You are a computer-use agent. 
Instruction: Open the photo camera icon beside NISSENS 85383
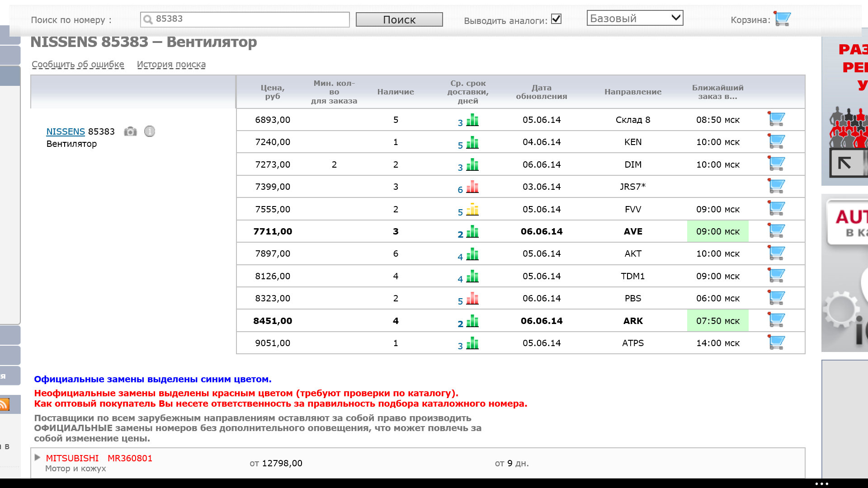tap(130, 131)
